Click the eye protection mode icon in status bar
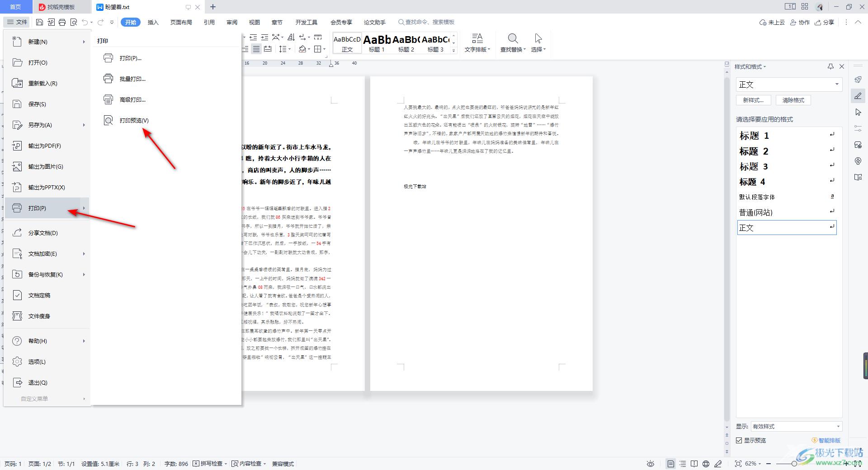This screenshot has width=868, height=470. pos(651,464)
